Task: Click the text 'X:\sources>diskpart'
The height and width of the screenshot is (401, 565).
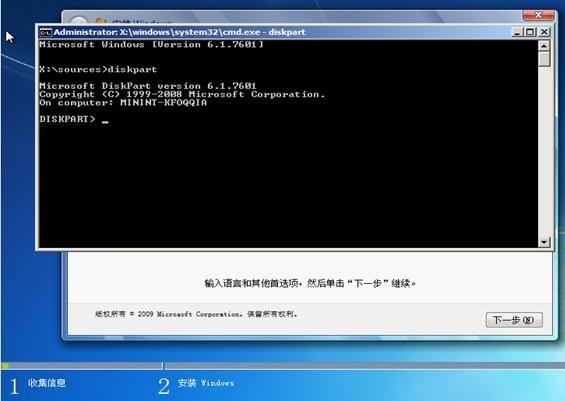Action: (98, 69)
